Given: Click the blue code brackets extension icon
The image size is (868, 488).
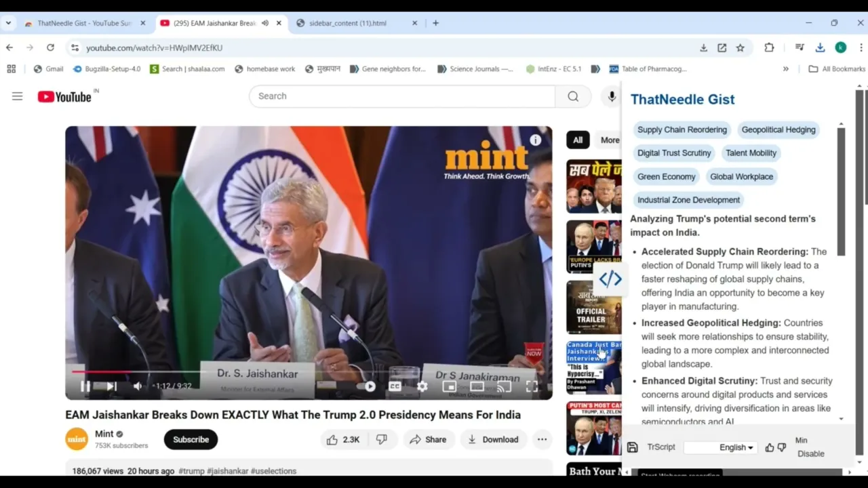Looking at the screenshot, I should tap(610, 279).
